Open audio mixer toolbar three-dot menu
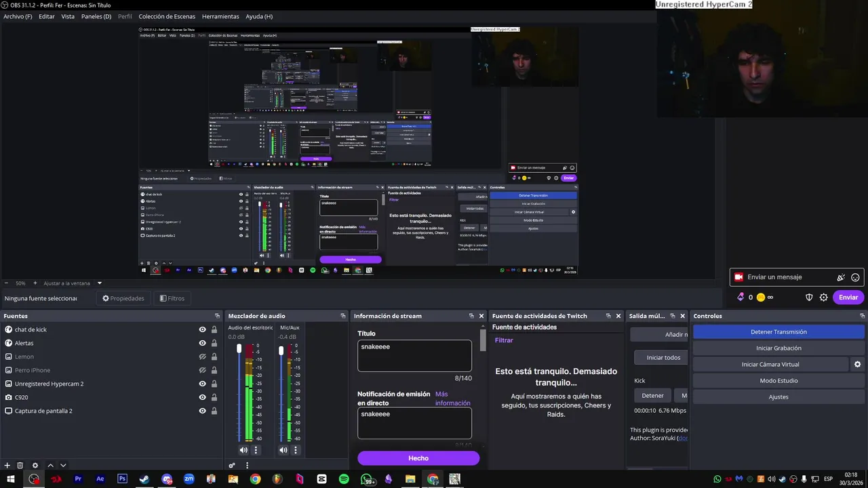 (247, 466)
